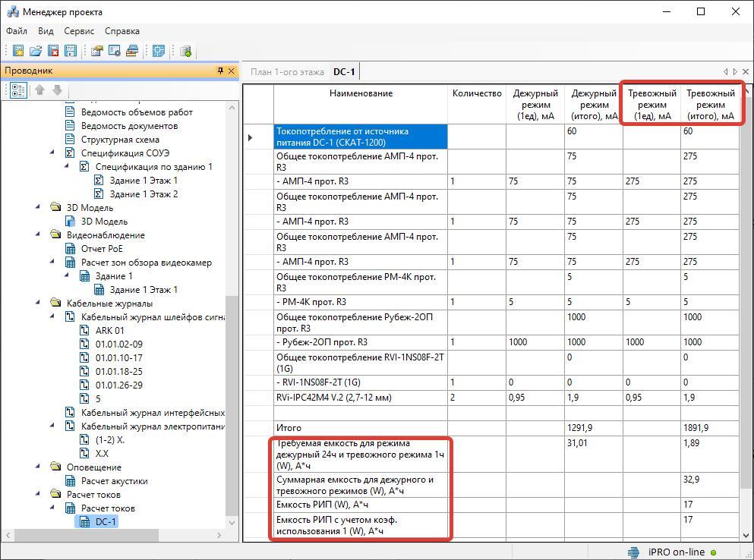Select Расчет акустики tree item
Image resolution: width=754 pixels, height=560 pixels.
[x=114, y=481]
